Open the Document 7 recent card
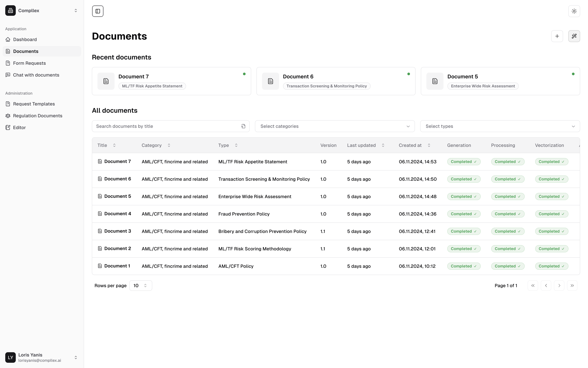 [171, 81]
